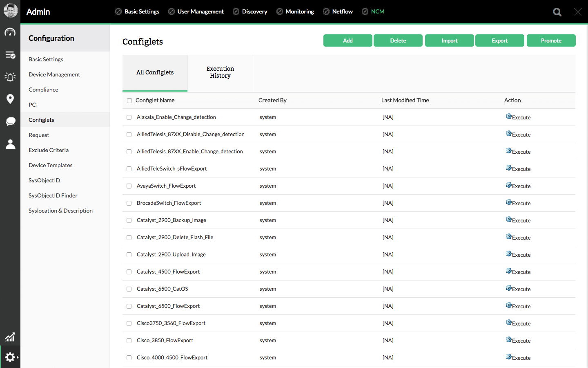The image size is (588, 368).
Task: Select Device Templates in Configuration sidebar
Action: pyautogui.click(x=51, y=165)
